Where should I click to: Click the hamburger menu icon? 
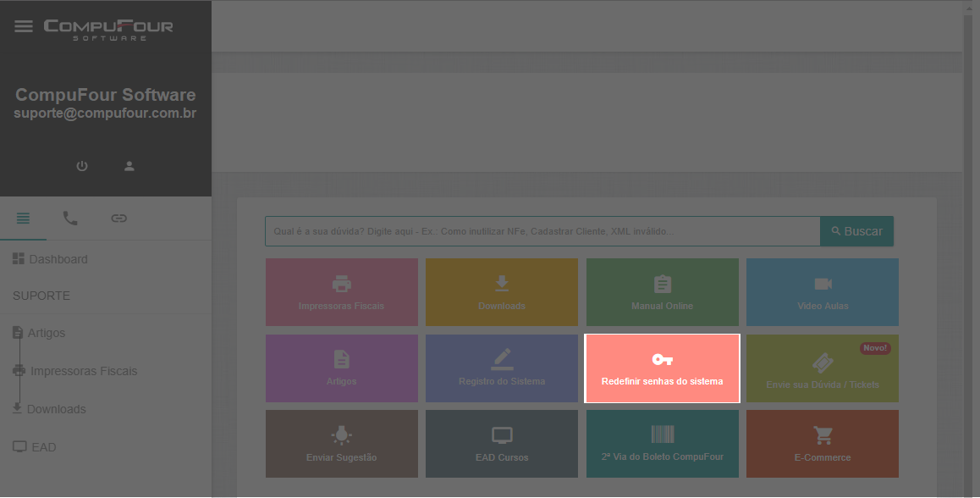[x=24, y=26]
